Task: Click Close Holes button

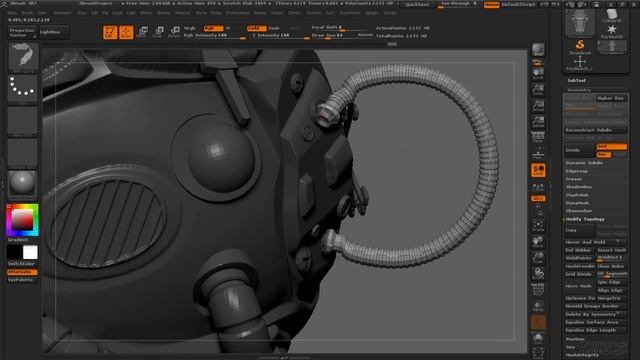Action: tap(611, 266)
